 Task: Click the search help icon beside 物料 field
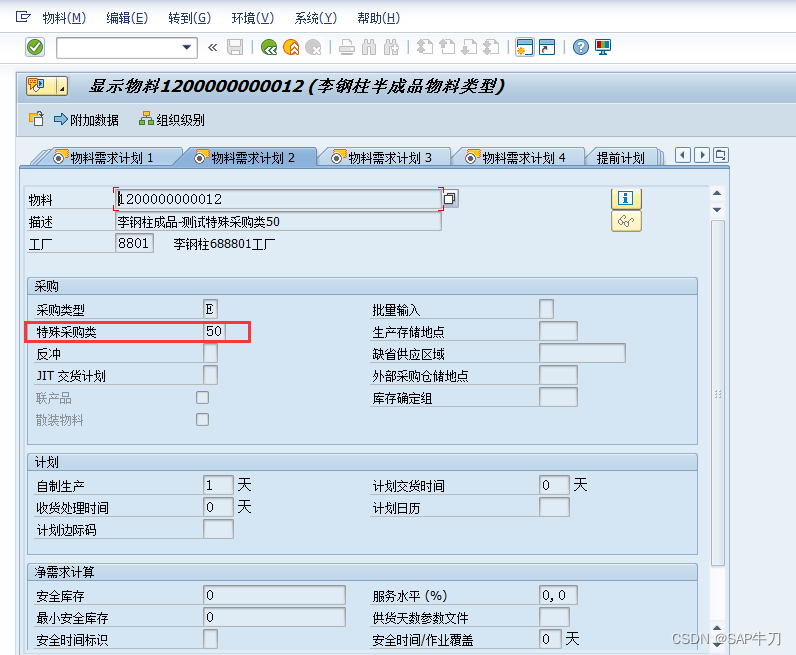pyautogui.click(x=450, y=199)
